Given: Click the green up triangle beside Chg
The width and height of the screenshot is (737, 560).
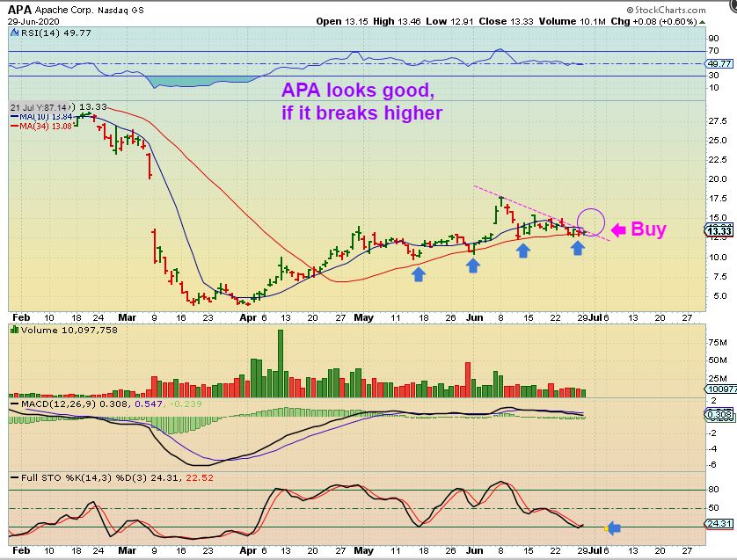Looking at the screenshot, I should 702,22.
